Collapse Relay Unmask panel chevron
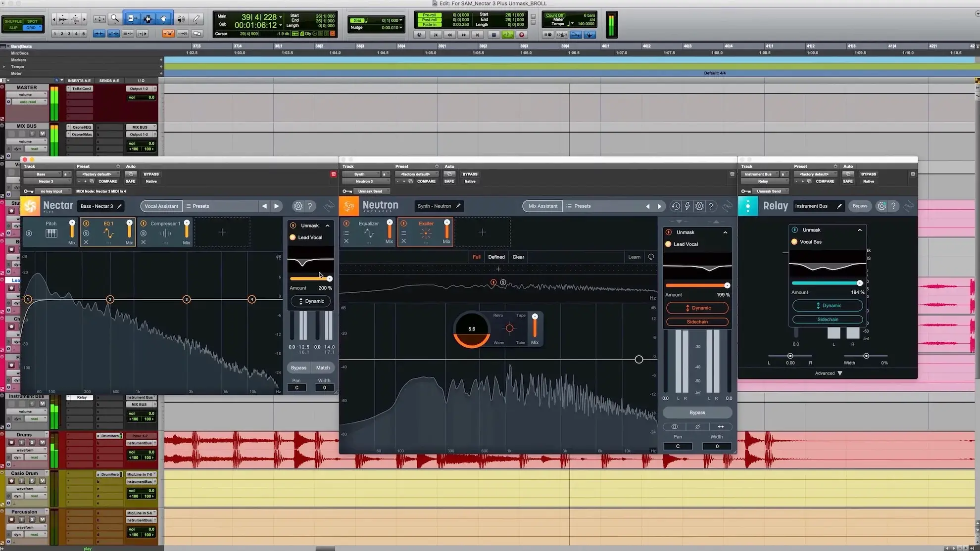The width and height of the screenshot is (980, 551). pyautogui.click(x=860, y=230)
